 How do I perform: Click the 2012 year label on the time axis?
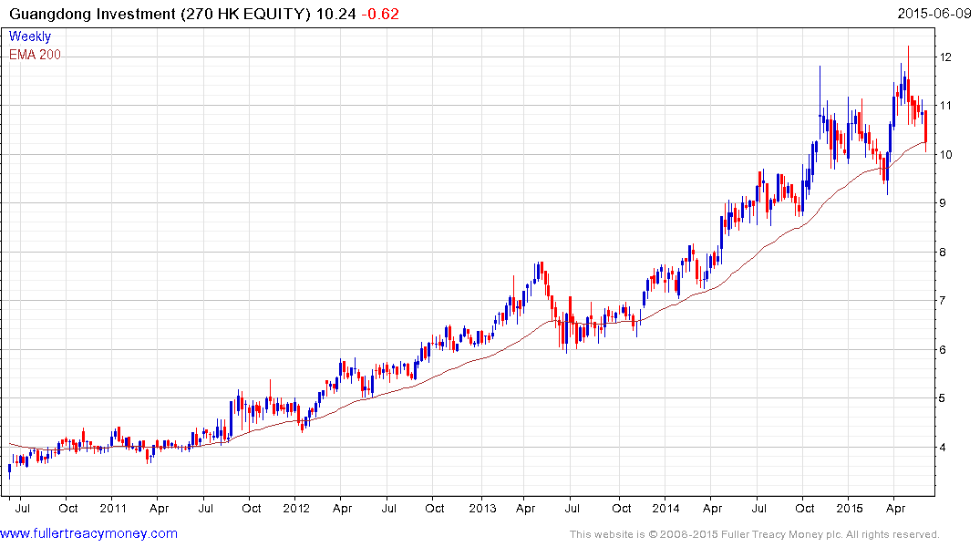(x=296, y=508)
